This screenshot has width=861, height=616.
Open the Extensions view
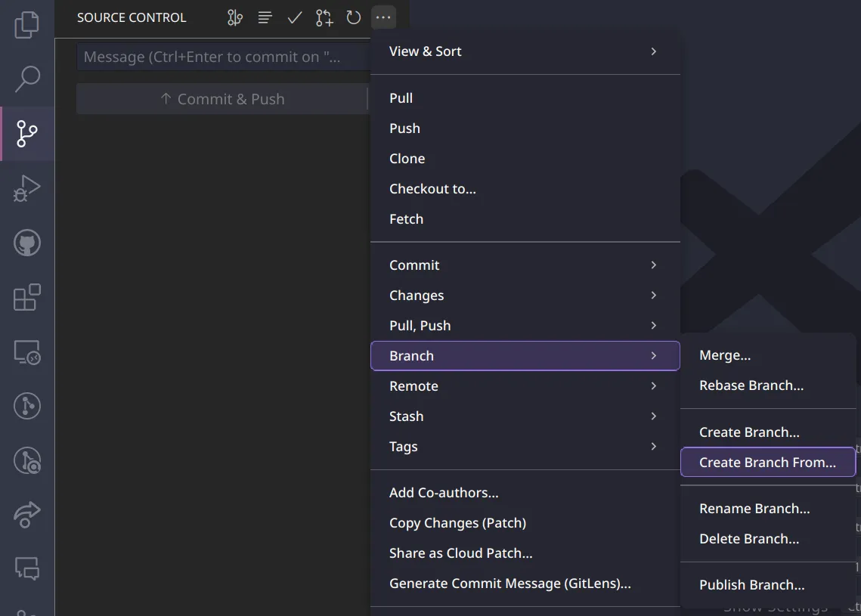28,298
